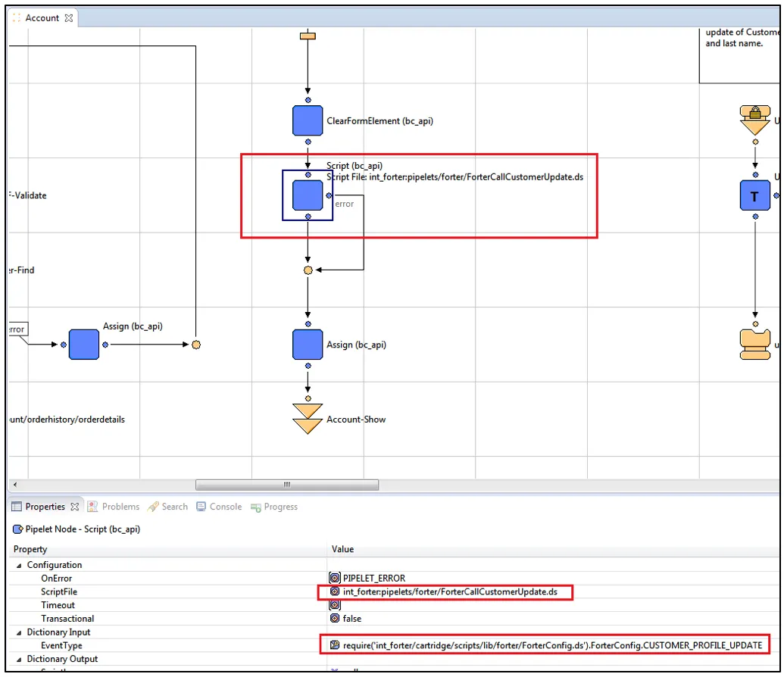Click the join node right of left Assign

[x=196, y=345]
